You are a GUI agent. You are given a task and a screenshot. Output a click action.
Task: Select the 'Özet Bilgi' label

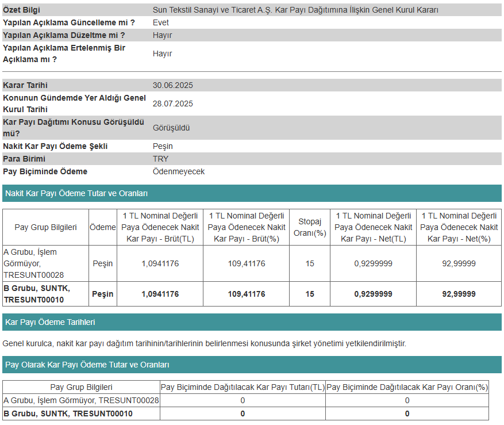[x=21, y=10]
